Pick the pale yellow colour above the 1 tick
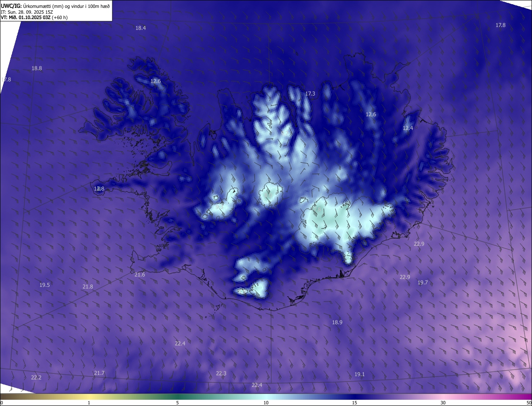Image resolution: width=532 pixels, height=406 pixels. [89, 396]
